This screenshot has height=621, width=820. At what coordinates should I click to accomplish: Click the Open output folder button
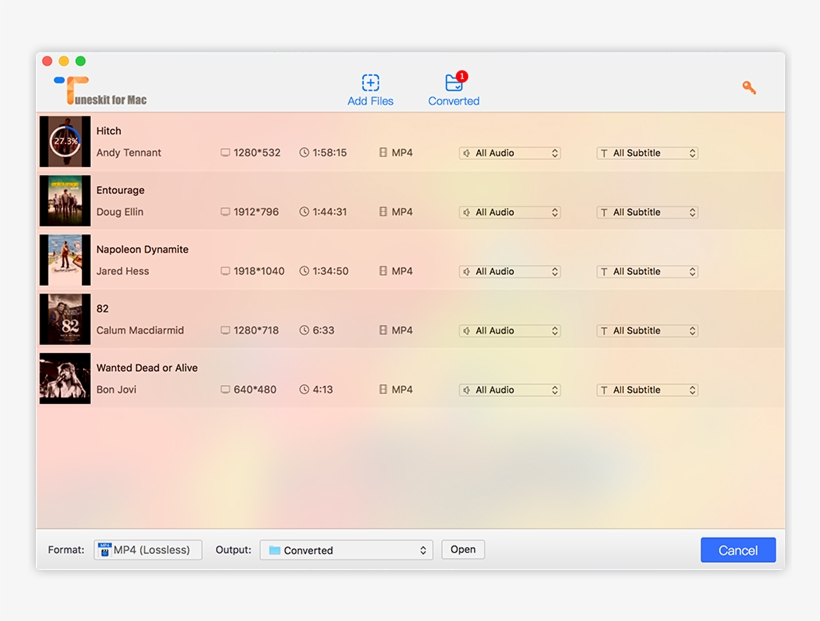463,549
